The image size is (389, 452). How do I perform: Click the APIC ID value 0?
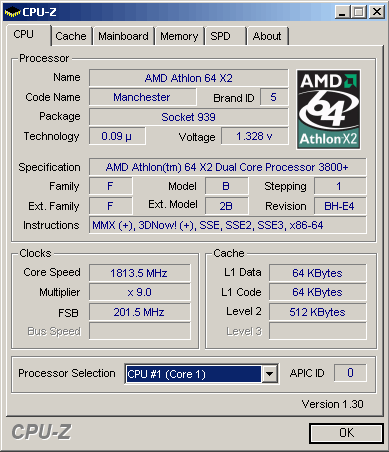tap(350, 373)
